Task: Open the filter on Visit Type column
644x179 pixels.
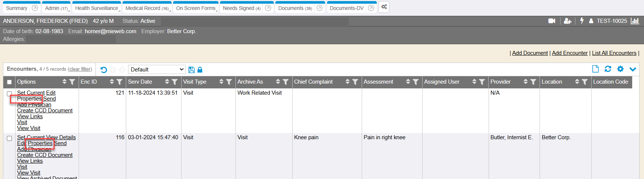Action: [229, 82]
